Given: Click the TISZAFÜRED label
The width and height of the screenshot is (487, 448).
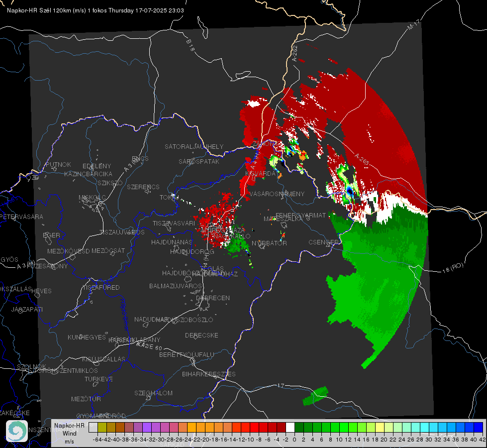Looking at the screenshot, I should point(101,288).
